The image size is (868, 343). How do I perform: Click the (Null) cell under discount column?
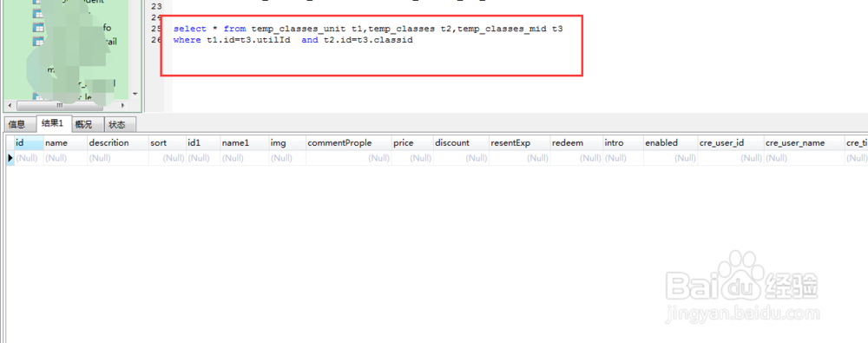pyautogui.click(x=461, y=158)
